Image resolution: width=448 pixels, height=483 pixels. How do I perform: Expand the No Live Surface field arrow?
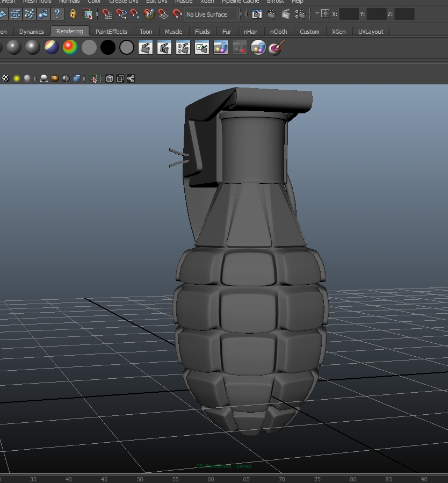pyautogui.click(x=241, y=14)
